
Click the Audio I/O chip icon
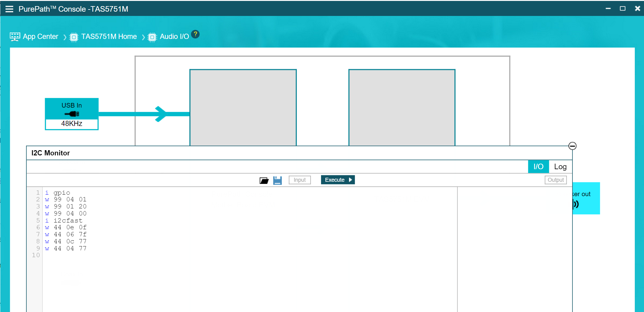click(x=152, y=37)
